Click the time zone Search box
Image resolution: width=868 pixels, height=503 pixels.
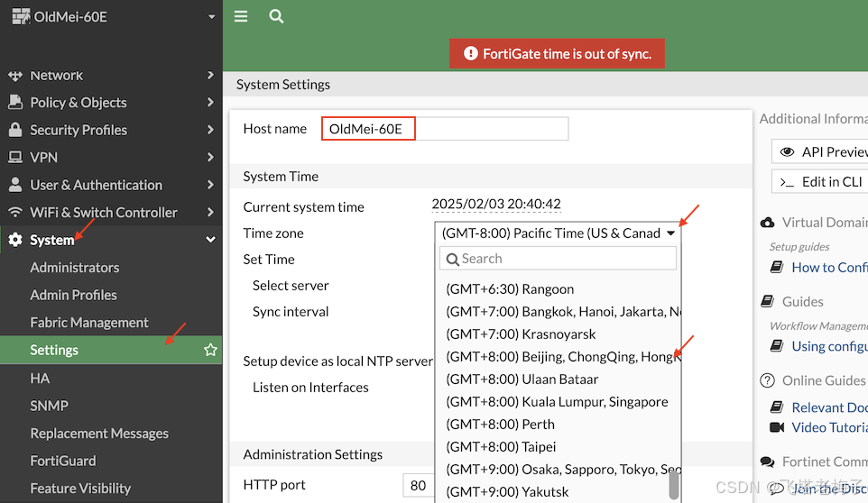coord(558,258)
